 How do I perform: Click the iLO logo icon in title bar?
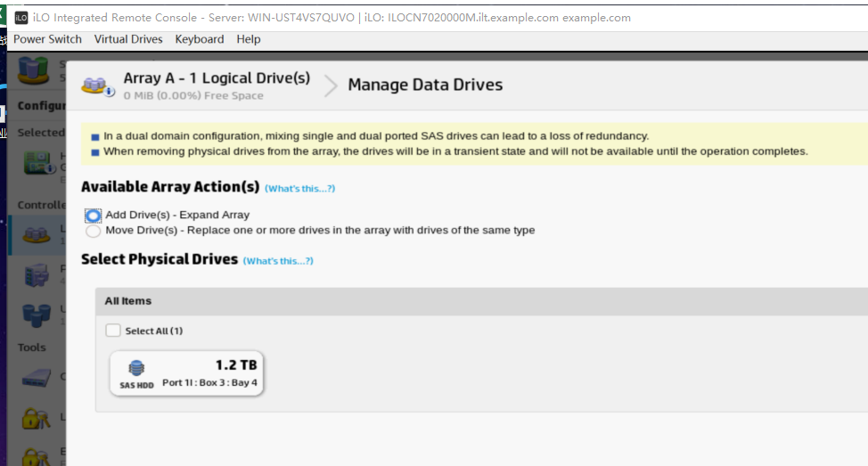(x=21, y=18)
